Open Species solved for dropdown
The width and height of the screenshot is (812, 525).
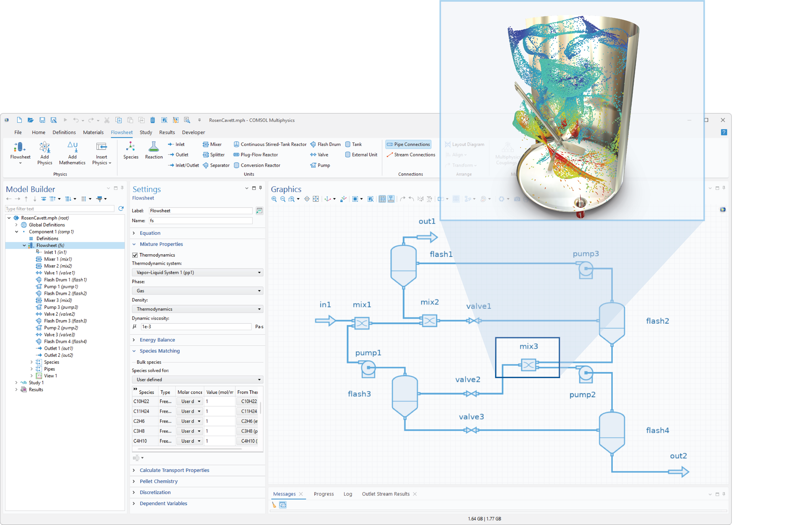click(x=198, y=379)
